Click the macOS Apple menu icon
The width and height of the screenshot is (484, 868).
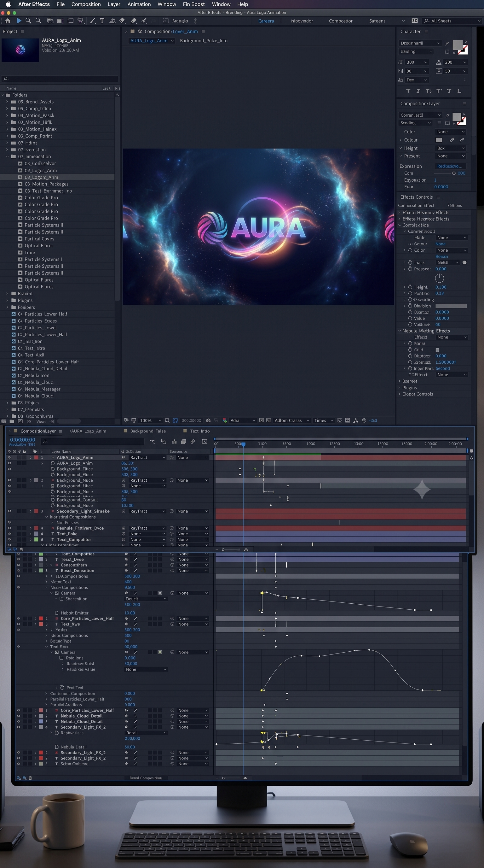(x=8, y=4)
